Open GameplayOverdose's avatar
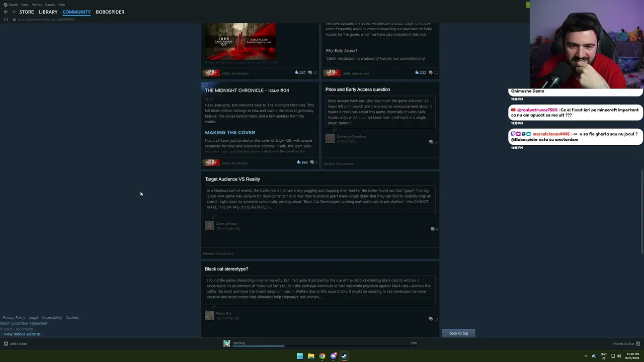 [x=330, y=138]
